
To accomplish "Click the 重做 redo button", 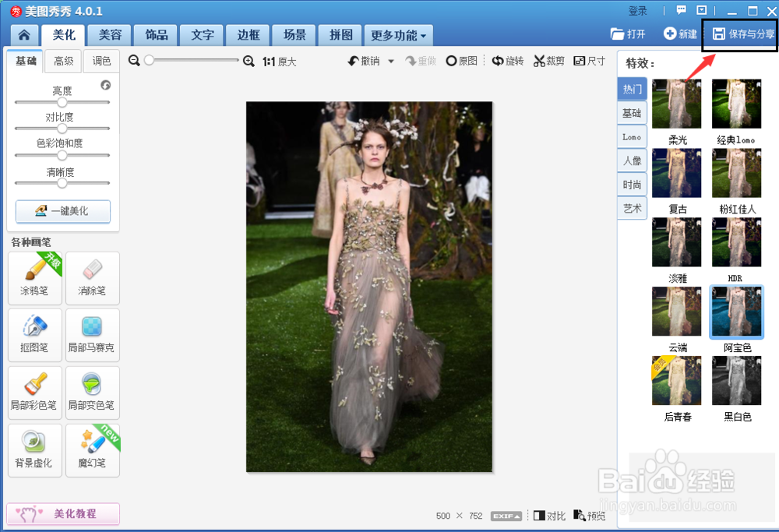I will pos(421,61).
